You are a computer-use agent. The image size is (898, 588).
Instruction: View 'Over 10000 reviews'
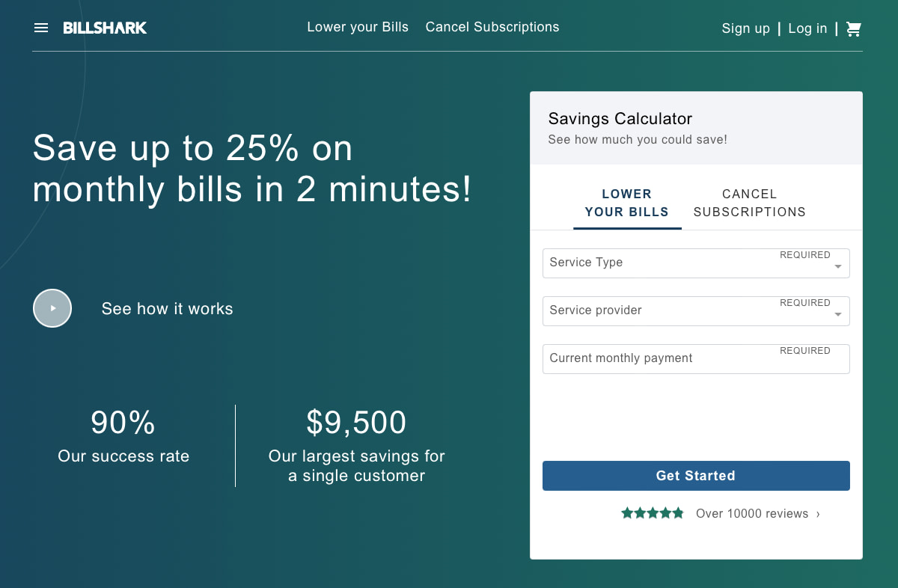tap(752, 513)
